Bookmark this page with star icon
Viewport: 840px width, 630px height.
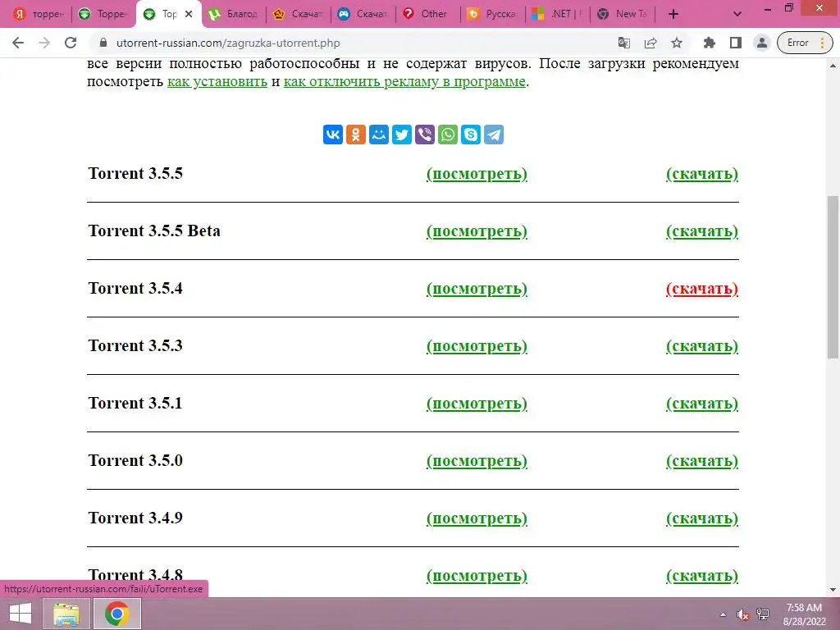pos(677,43)
